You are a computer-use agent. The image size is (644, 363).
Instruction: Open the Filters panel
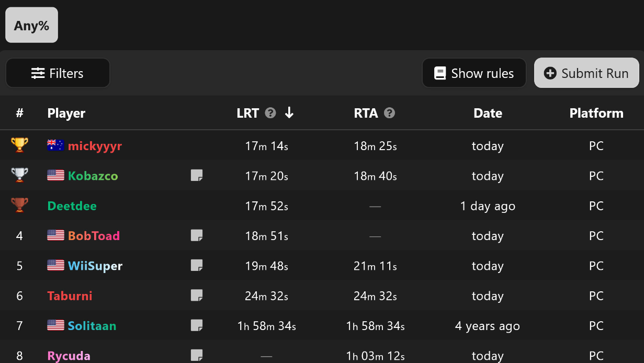coord(58,73)
